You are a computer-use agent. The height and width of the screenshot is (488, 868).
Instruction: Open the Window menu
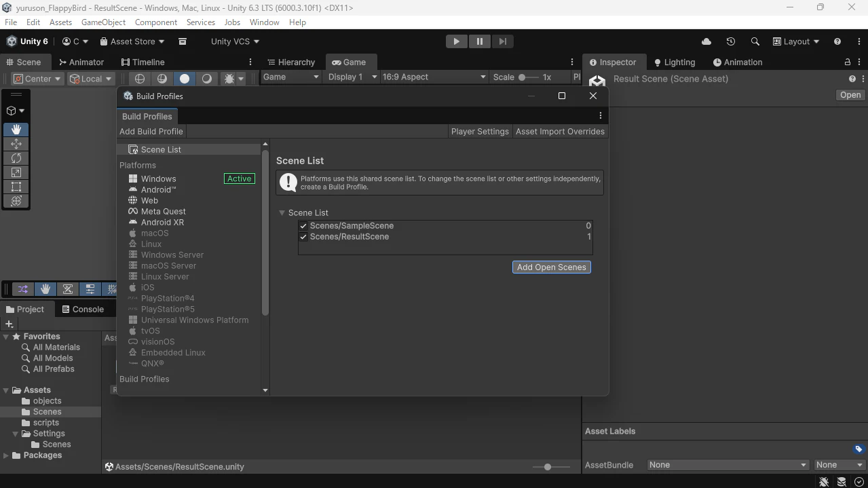point(264,22)
